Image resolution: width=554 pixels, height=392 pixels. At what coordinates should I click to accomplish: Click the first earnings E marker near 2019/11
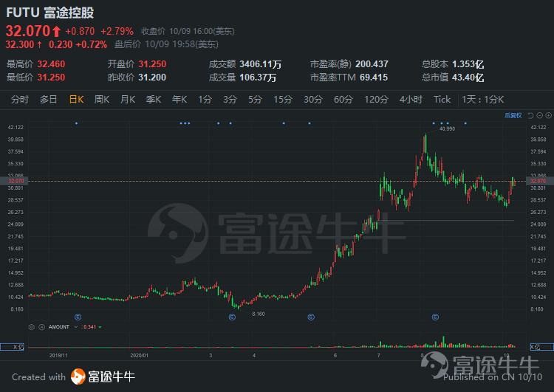pyautogui.click(x=78, y=317)
